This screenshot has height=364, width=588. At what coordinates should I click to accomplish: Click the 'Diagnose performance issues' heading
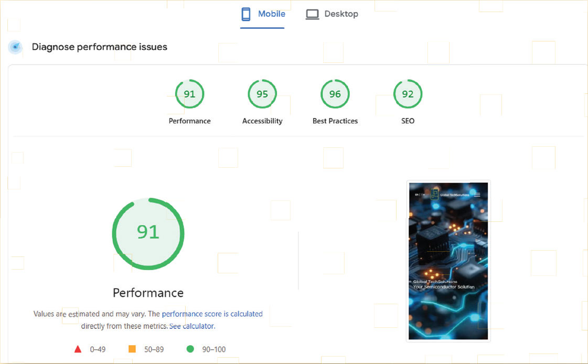(100, 47)
